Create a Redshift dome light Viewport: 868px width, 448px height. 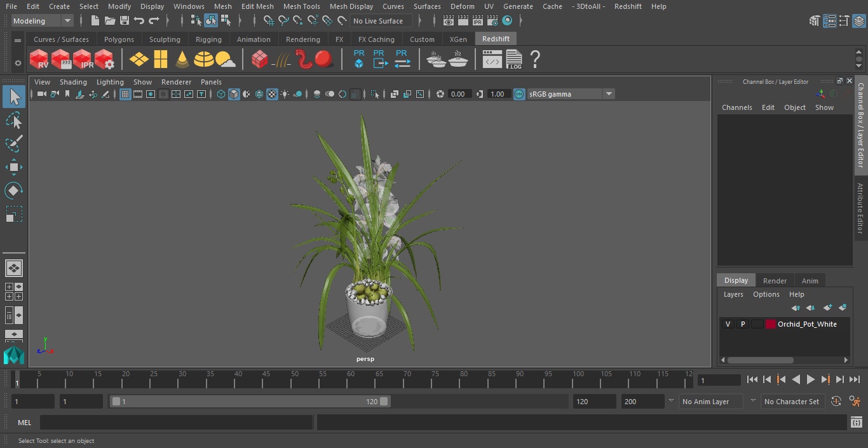pyautogui.click(x=204, y=60)
